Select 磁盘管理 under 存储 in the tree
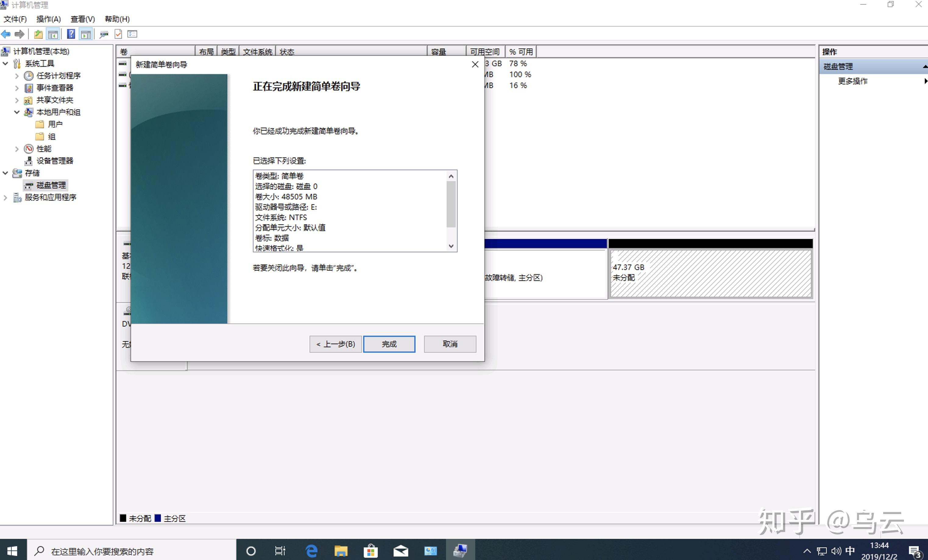This screenshot has height=560, width=928. tap(51, 185)
